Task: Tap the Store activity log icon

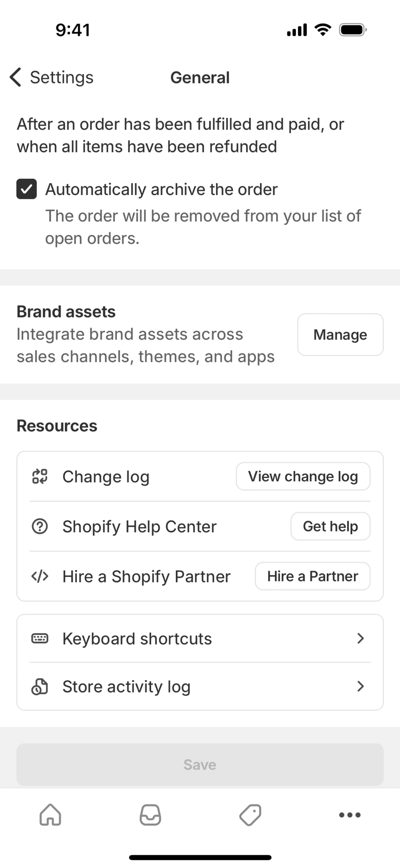Action: pyautogui.click(x=40, y=686)
